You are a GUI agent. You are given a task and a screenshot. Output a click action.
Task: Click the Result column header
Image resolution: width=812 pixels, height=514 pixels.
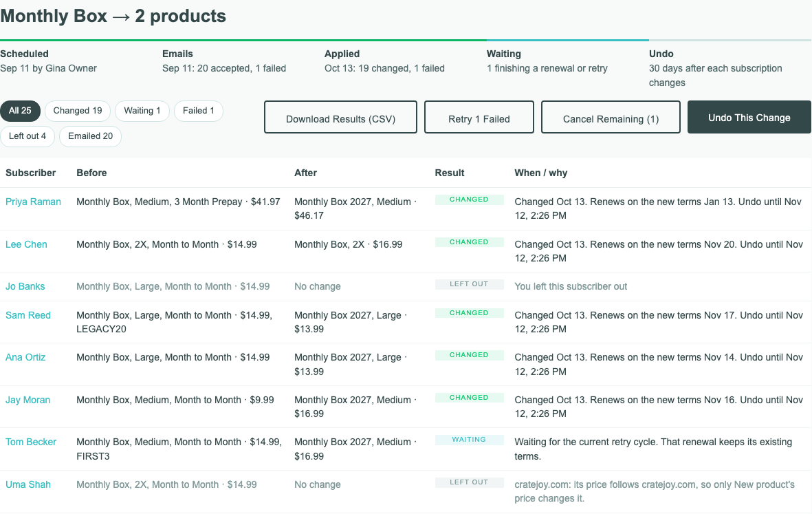[450, 173]
